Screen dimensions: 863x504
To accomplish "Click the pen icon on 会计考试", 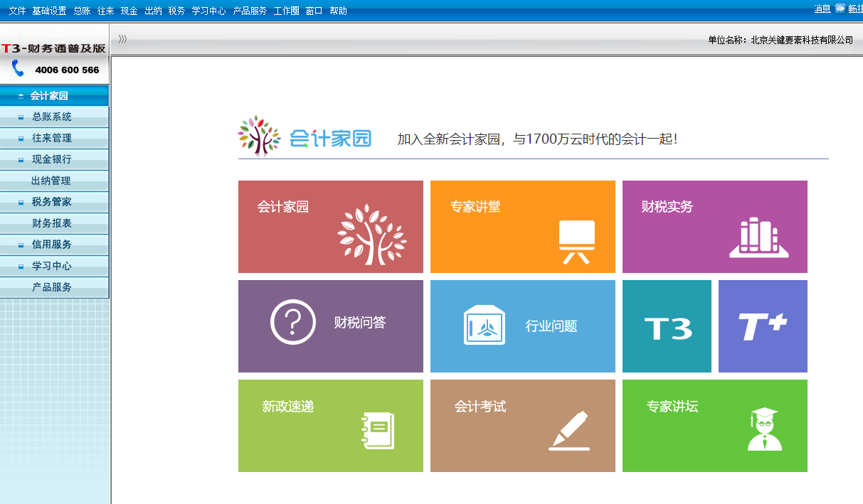I will (x=569, y=431).
